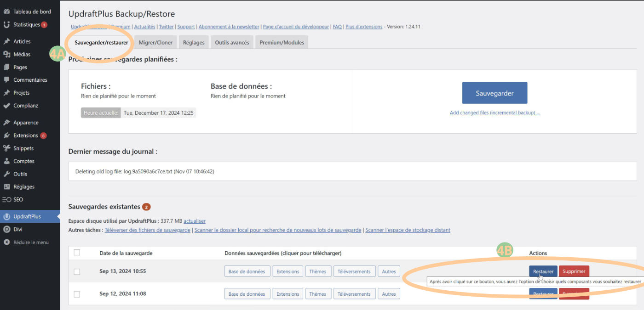Download Base de données of Sep 13 backup
This screenshot has width=644, height=310.
pos(247,271)
